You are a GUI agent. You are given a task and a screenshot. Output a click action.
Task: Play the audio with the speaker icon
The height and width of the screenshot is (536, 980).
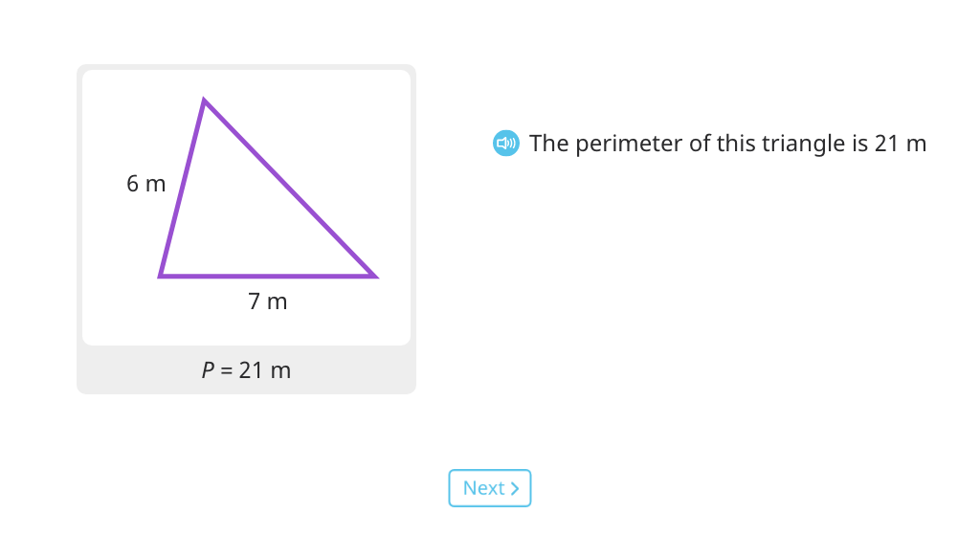tap(505, 143)
